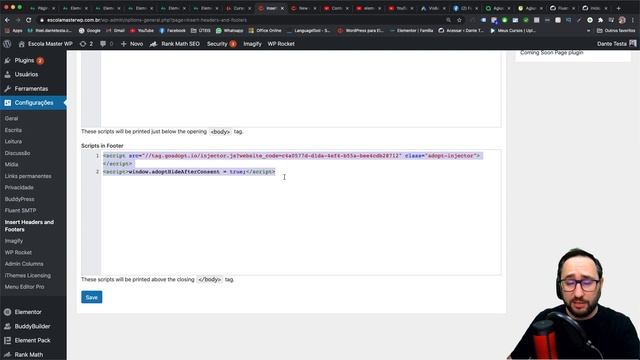Open the Elementor | Família bookmark
The height and width of the screenshot is (360, 640).
[412, 31]
